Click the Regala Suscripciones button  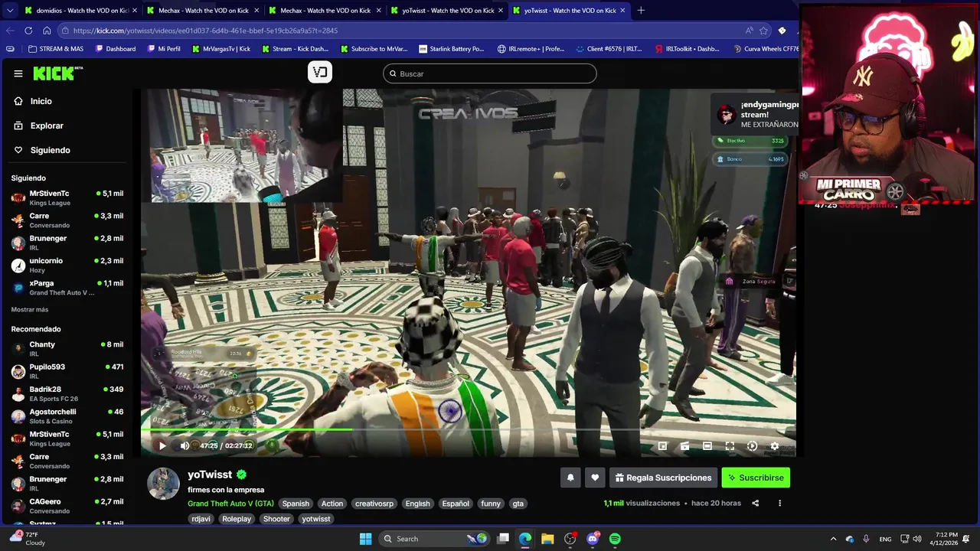pyautogui.click(x=663, y=478)
